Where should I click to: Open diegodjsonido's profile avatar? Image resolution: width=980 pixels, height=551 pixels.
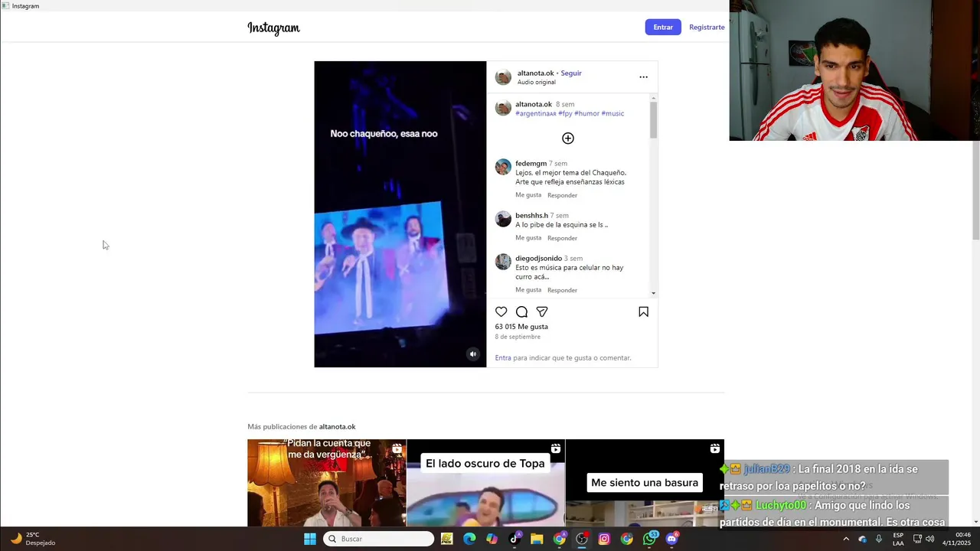tap(503, 262)
